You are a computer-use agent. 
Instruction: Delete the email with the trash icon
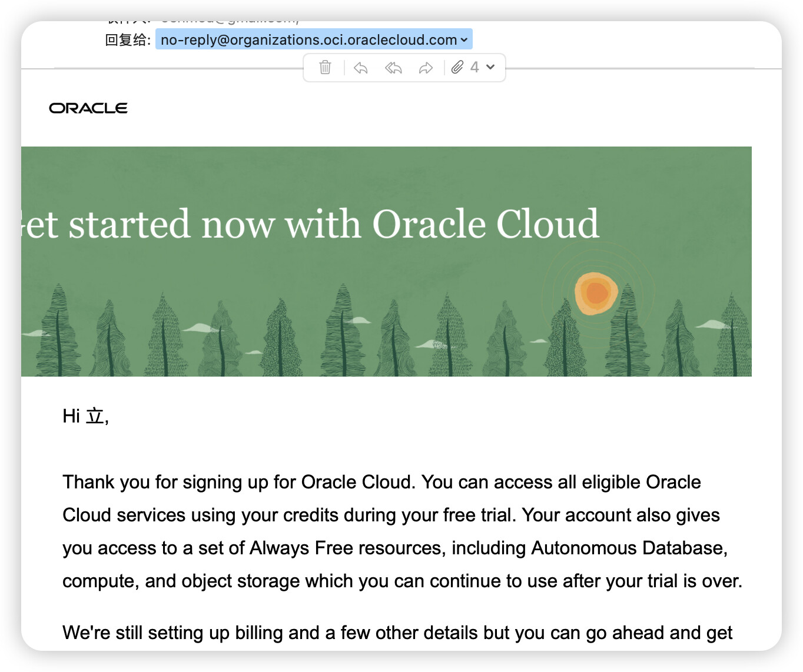[x=325, y=68]
